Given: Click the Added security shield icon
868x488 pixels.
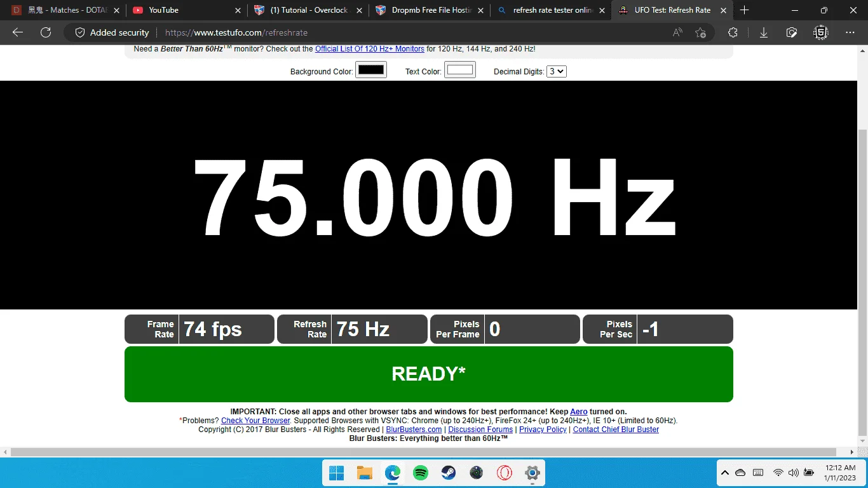Looking at the screenshot, I should pyautogui.click(x=80, y=32).
